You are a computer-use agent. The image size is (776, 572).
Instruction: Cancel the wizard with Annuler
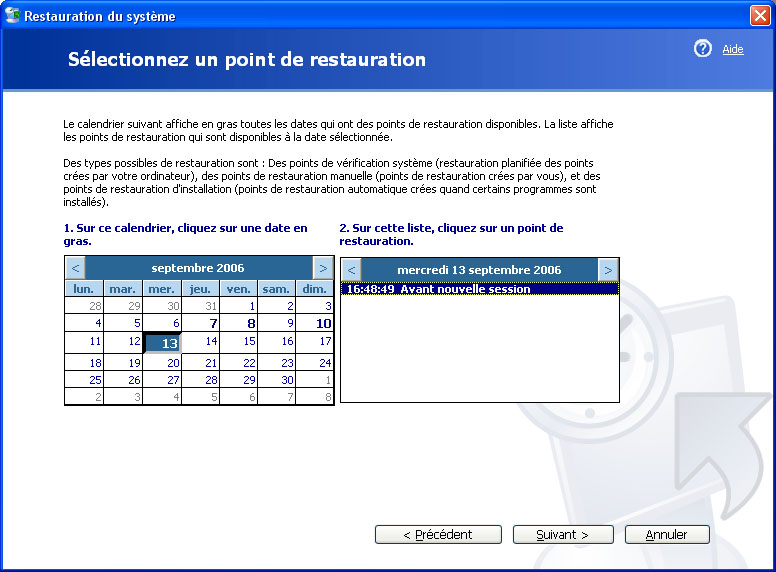tap(666, 535)
